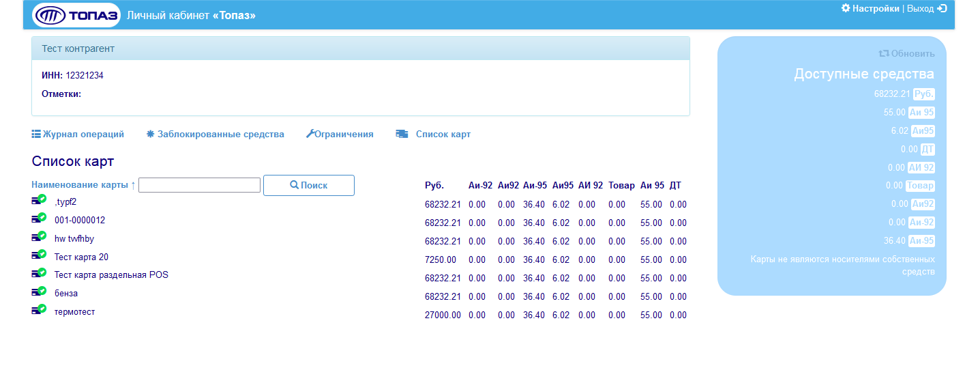The width and height of the screenshot is (980, 366).
Task: Click the refresh arrows icon beside Обновить
Action: 884,53
